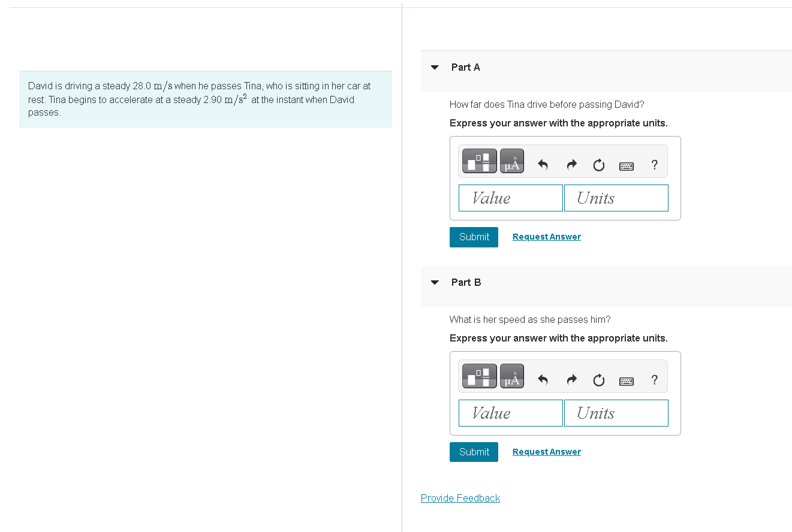Submit the Part A answer
The width and height of the screenshot is (792, 532).
coord(474,237)
